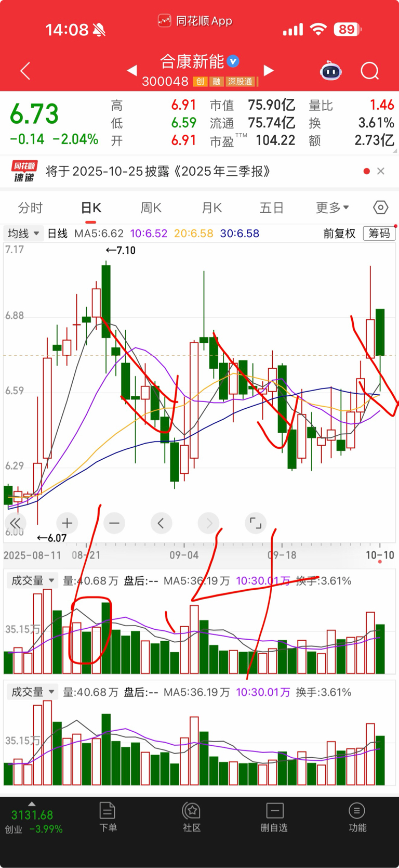Tap the 换手:3.61% in first volume panel

[x=324, y=581]
